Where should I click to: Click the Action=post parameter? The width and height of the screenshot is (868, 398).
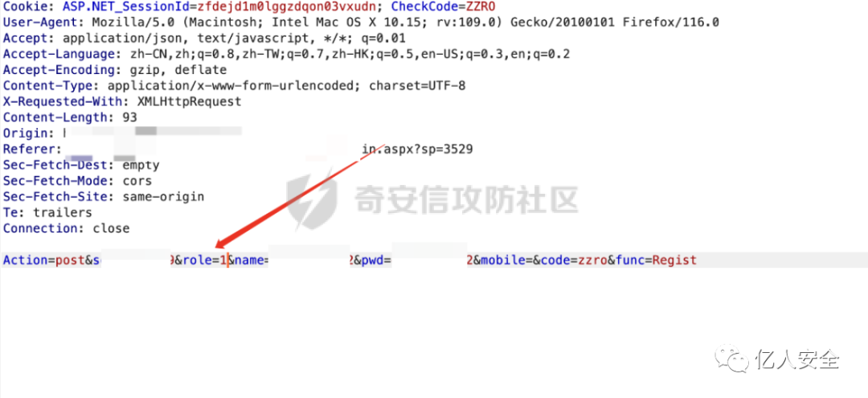tap(40, 261)
